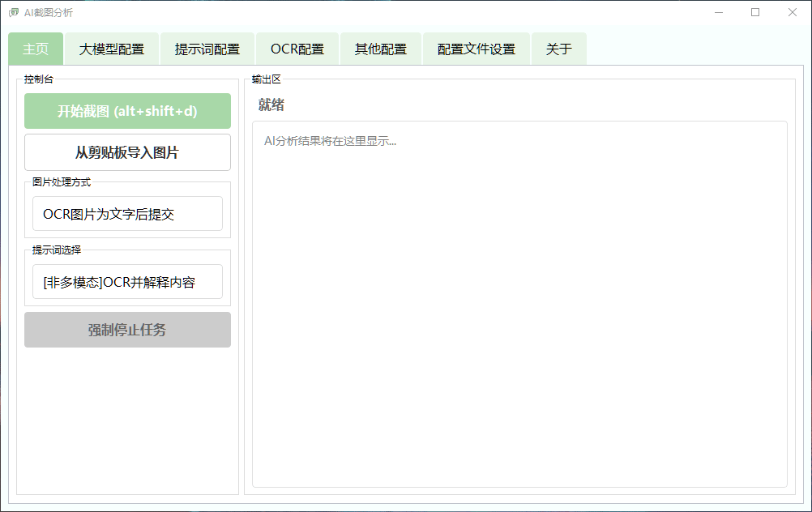Click the 强制停止任务 button
This screenshot has width=812, height=512.
pyautogui.click(x=127, y=330)
